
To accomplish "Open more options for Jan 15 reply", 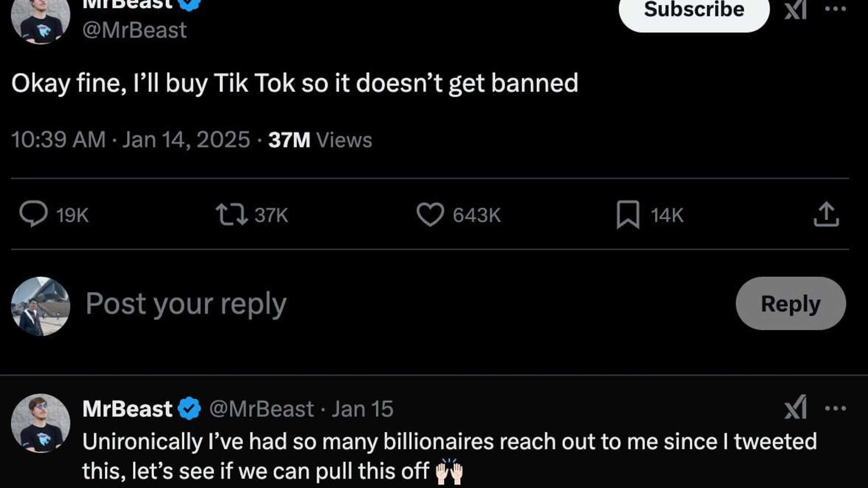I will coord(835,408).
